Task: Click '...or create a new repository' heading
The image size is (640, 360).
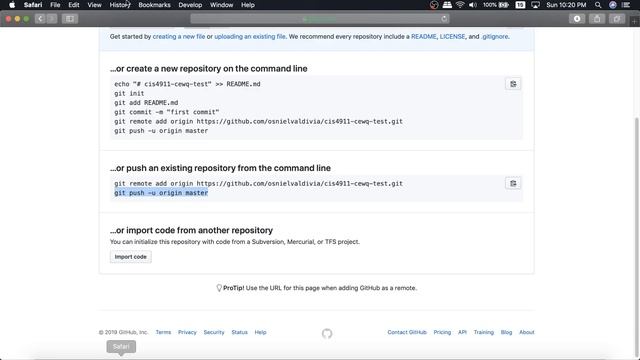Action: click(x=209, y=69)
